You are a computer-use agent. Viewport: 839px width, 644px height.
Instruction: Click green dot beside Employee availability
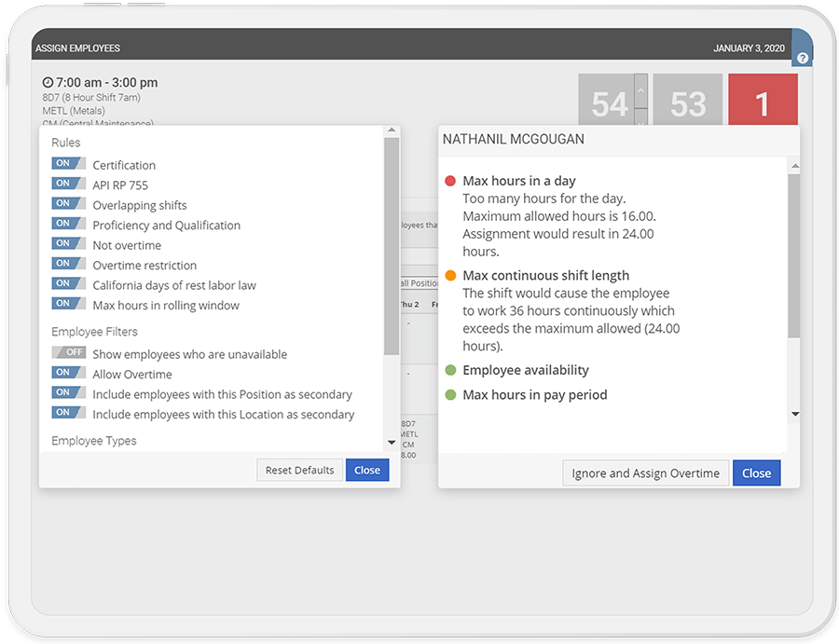click(450, 370)
